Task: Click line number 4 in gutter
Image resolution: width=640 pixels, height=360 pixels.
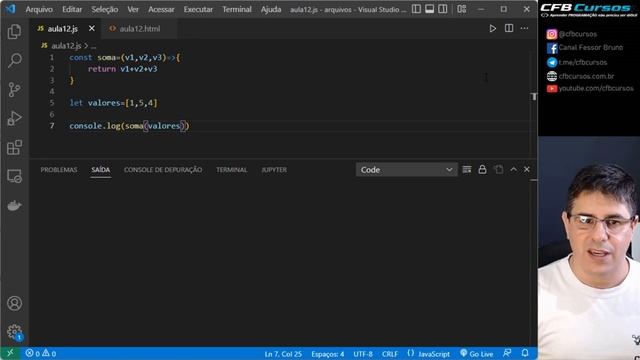Action: click(x=52, y=91)
